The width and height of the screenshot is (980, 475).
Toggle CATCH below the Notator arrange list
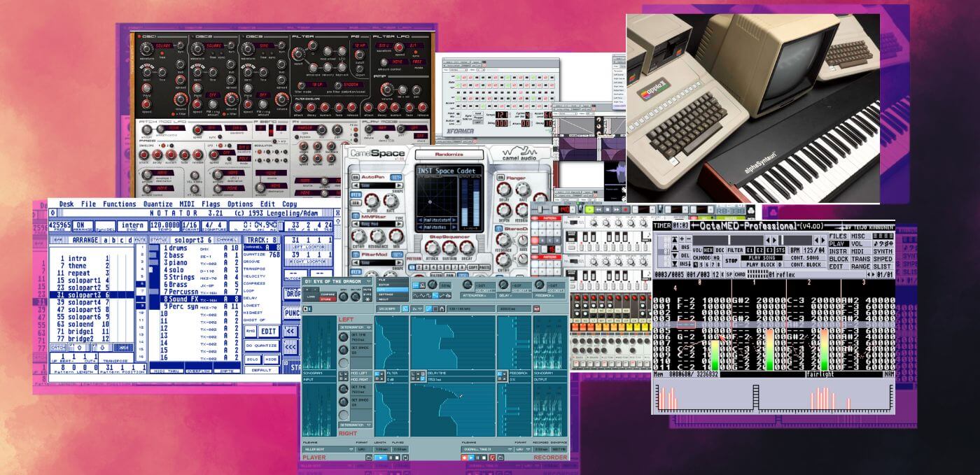click(58, 347)
